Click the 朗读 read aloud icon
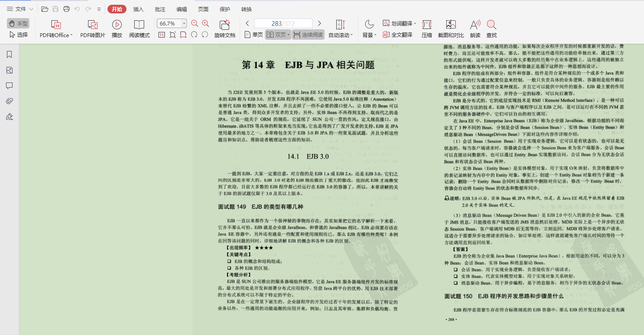644x335 pixels. point(475,25)
